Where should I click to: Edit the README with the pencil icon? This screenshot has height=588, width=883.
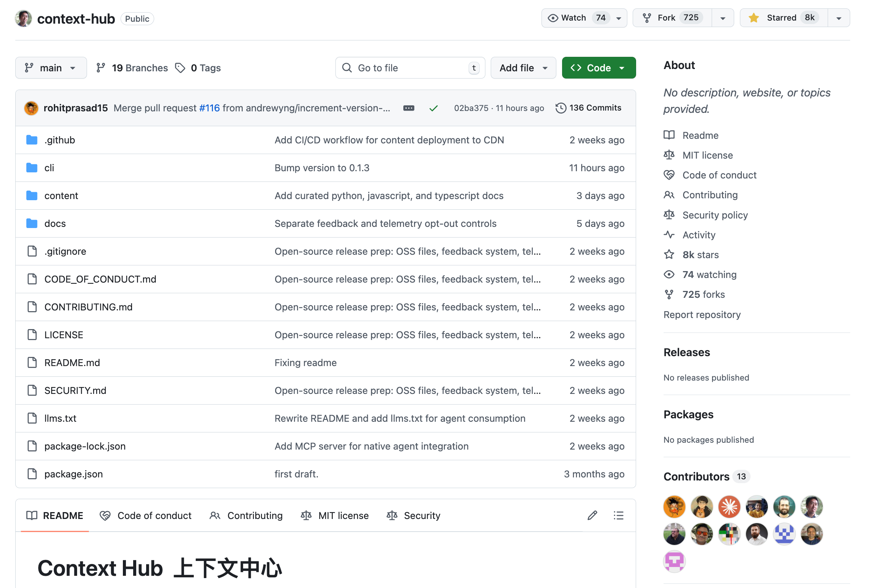coord(592,516)
